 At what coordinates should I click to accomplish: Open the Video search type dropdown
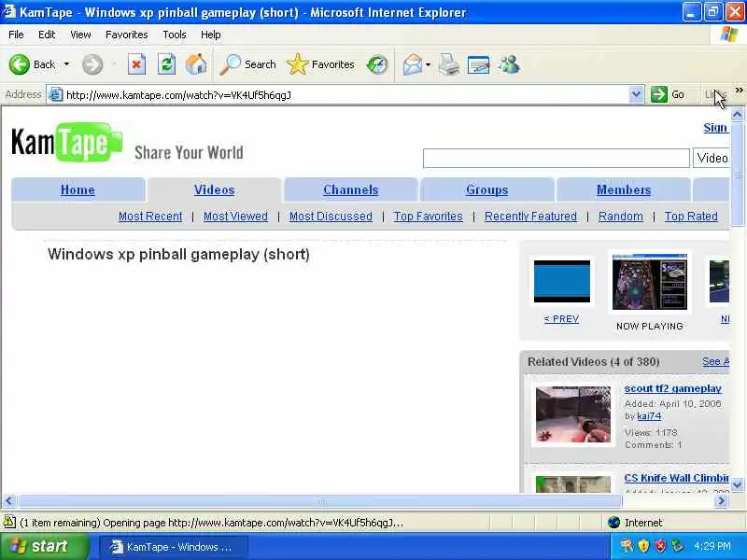[712, 158]
